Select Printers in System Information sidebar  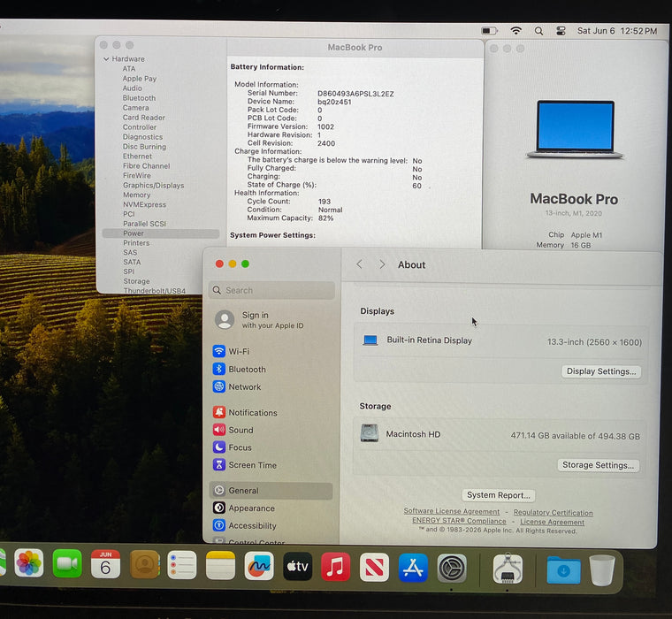coord(136,242)
